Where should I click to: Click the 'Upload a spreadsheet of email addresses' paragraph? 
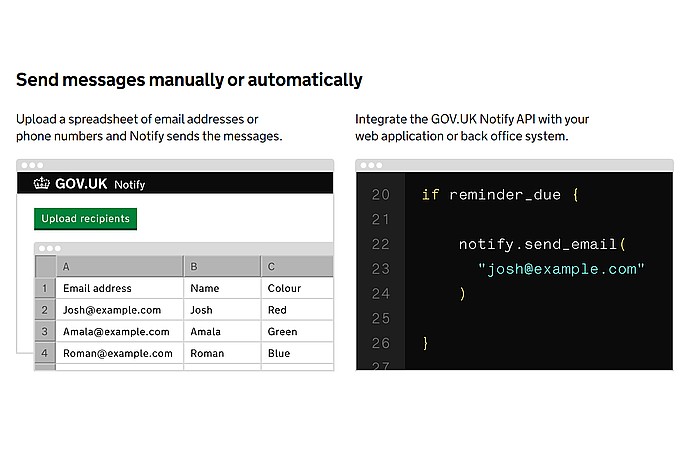(149, 128)
